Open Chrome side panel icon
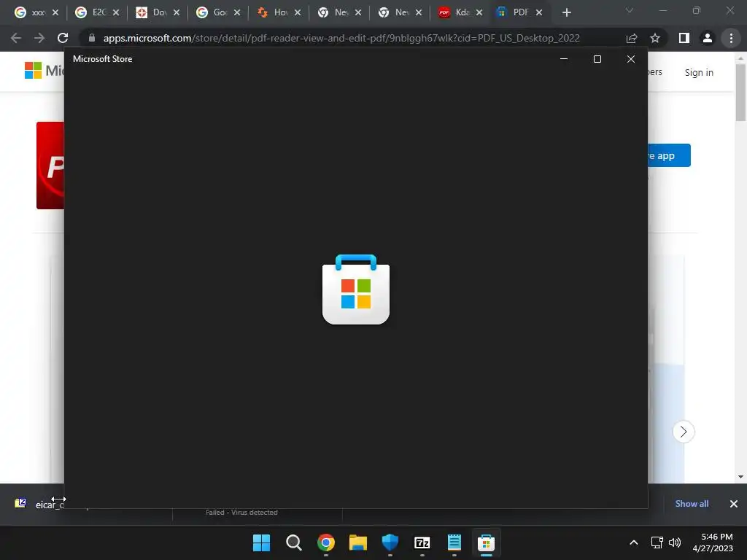747x560 pixels. coord(684,38)
